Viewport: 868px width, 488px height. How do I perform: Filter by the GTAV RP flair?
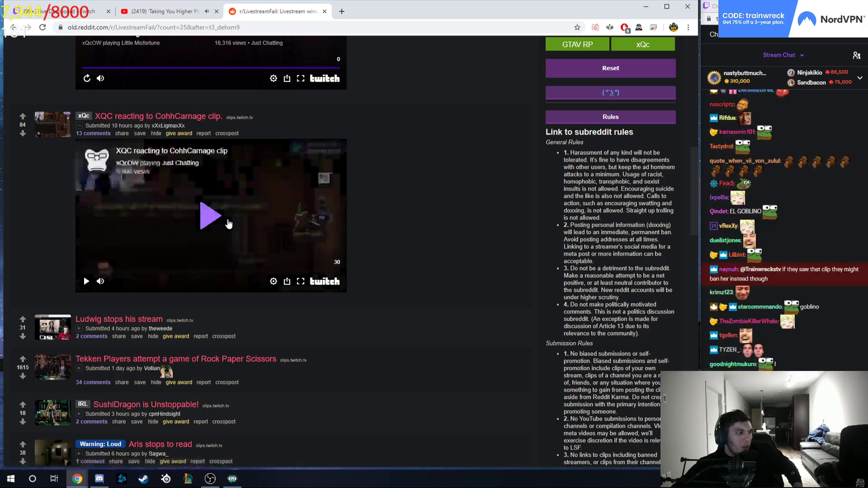(x=577, y=44)
